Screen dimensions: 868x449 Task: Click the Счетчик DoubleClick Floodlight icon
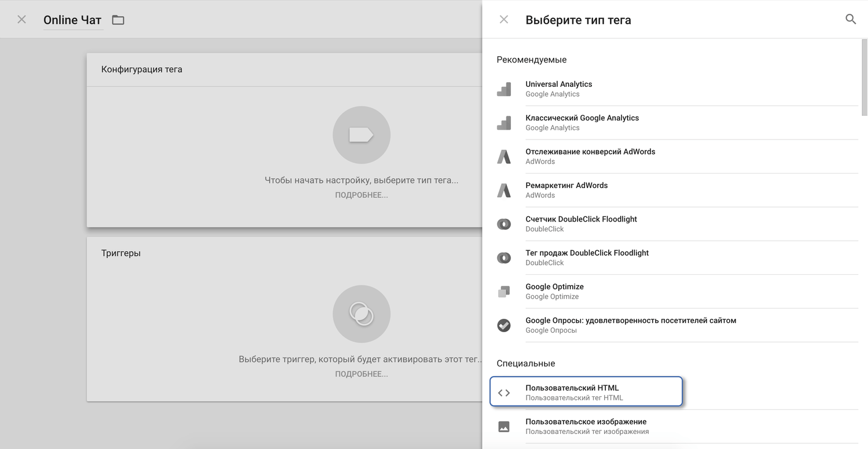(504, 224)
